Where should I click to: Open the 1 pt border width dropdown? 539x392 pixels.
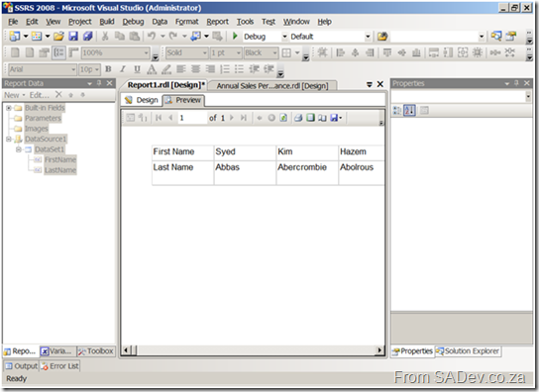tap(238, 52)
